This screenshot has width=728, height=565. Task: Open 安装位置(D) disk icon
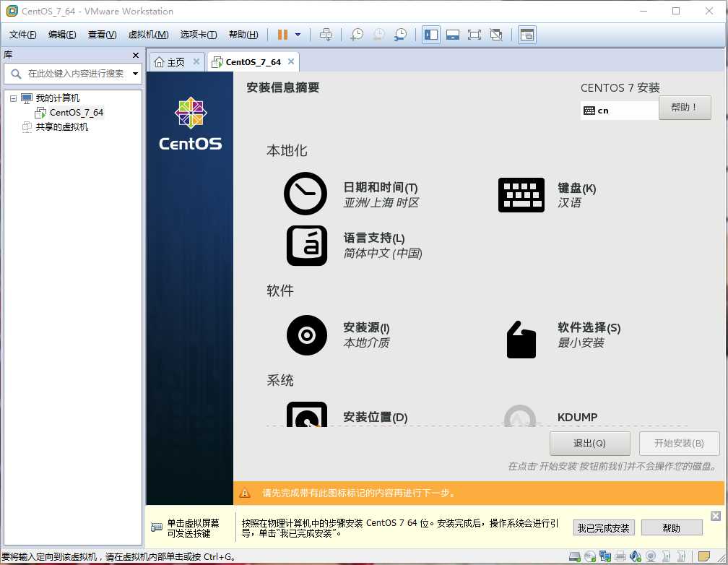[x=307, y=415]
